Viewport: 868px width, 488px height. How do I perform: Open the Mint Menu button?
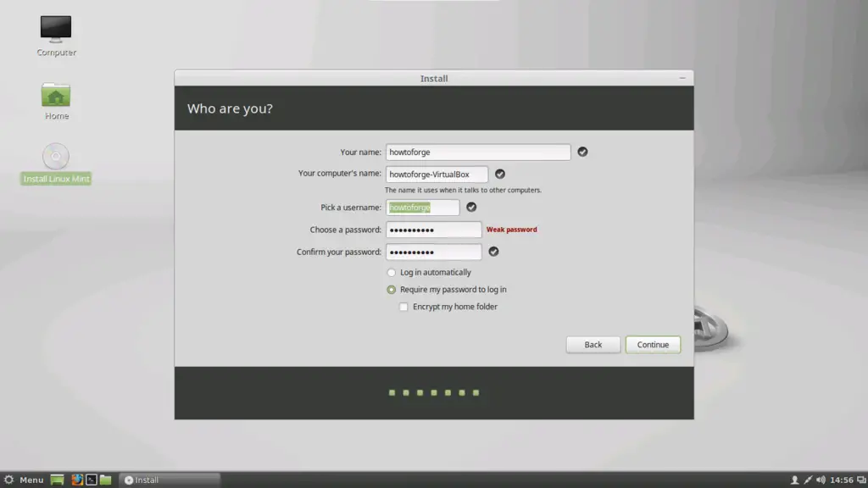[x=24, y=480]
